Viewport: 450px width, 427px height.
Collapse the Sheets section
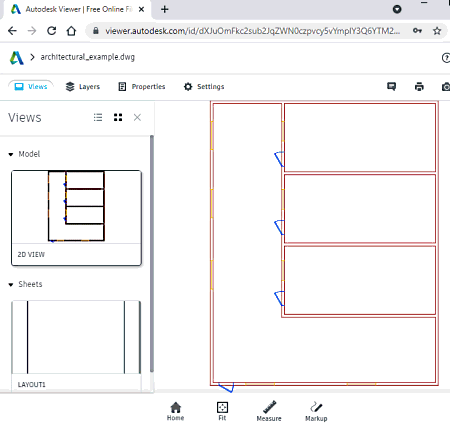[11, 285]
